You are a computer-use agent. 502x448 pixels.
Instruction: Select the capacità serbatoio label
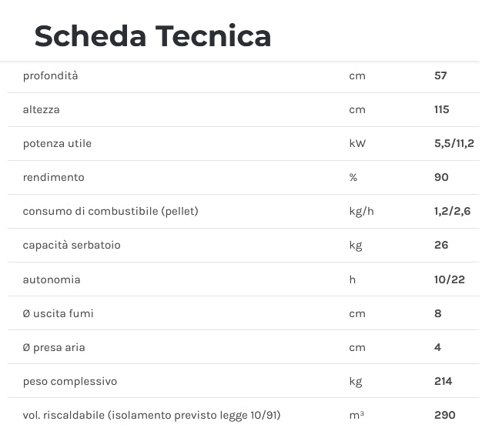click(x=72, y=245)
